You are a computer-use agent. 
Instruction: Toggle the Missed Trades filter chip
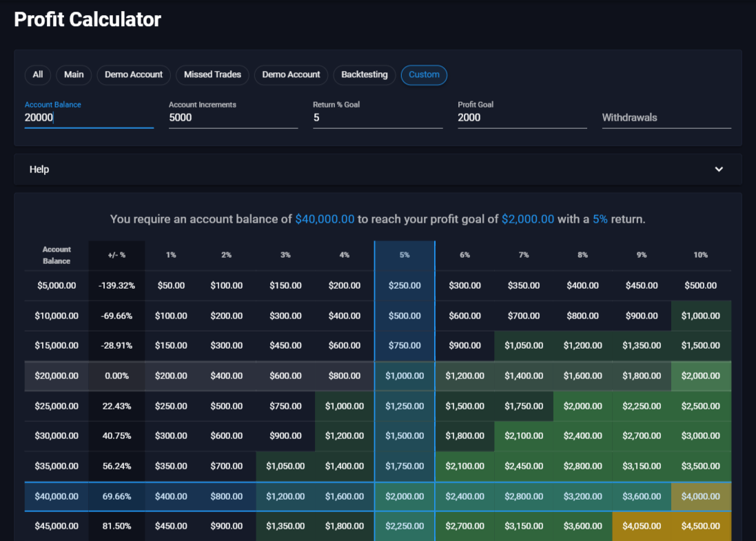tap(212, 75)
